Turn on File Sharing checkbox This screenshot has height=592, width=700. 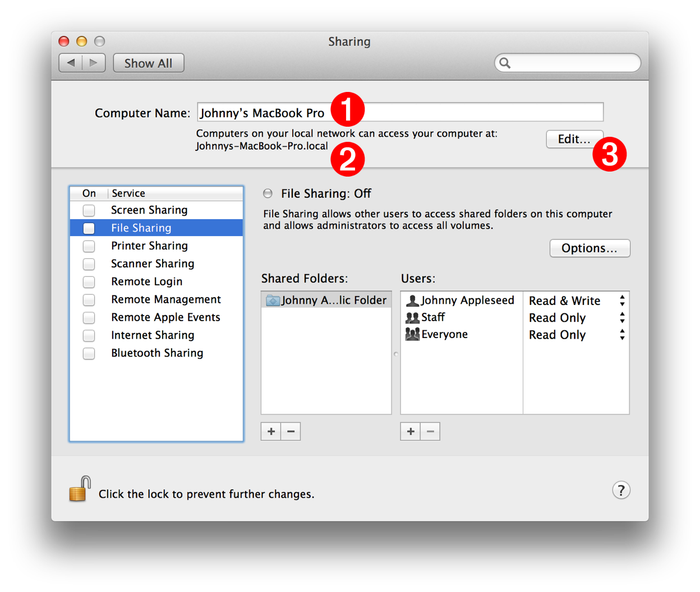click(x=89, y=228)
